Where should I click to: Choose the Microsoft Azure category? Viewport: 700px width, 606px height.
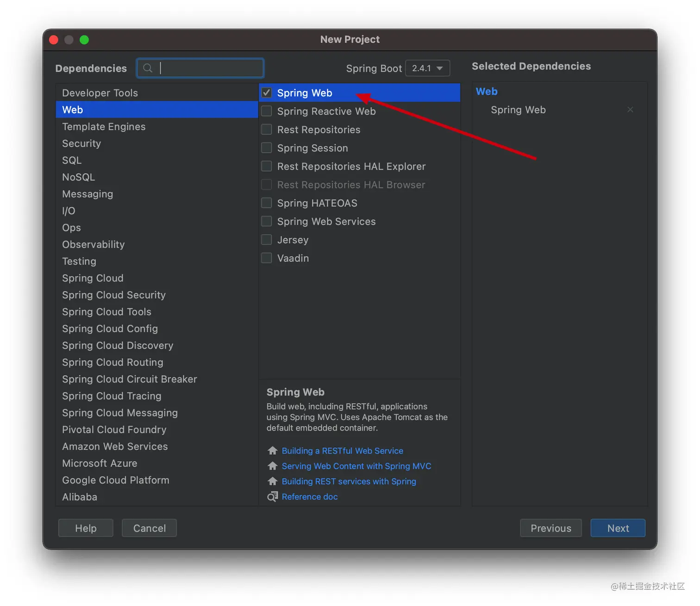(x=156, y=463)
